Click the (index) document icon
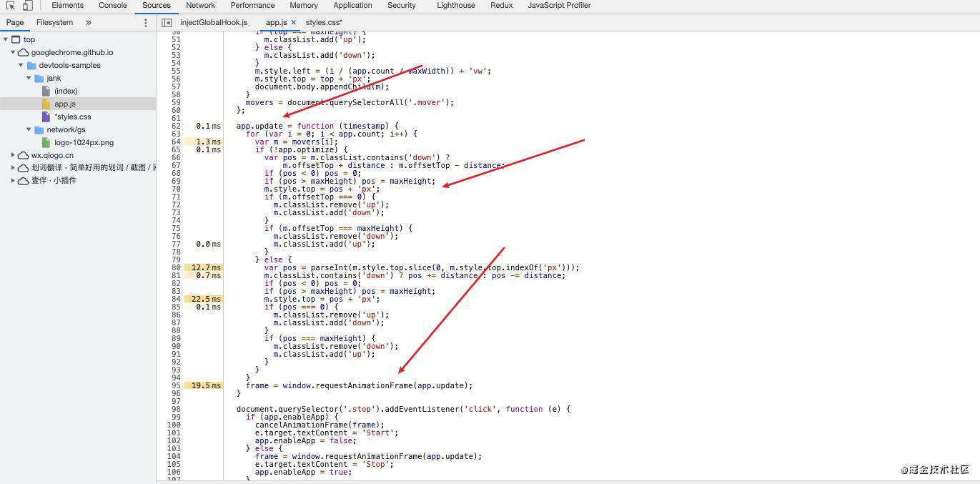Screen dimensions: 980x484 click(46, 91)
